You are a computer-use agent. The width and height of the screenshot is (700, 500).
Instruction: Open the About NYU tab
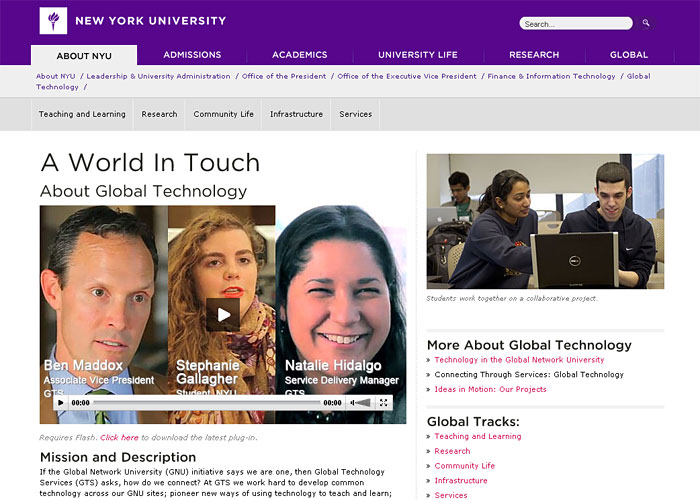[x=84, y=56]
